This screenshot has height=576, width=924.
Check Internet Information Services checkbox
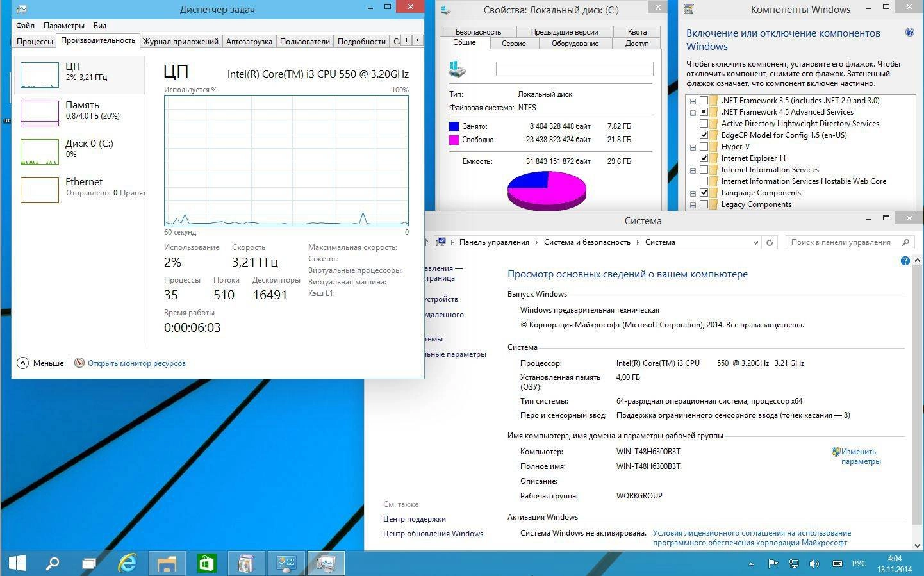[704, 170]
